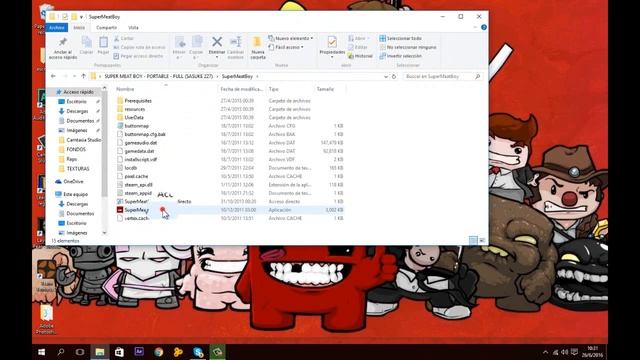Viewport: 640px width, 360px height.
Task: Switch to the Inicio tab
Action: click(x=79, y=27)
